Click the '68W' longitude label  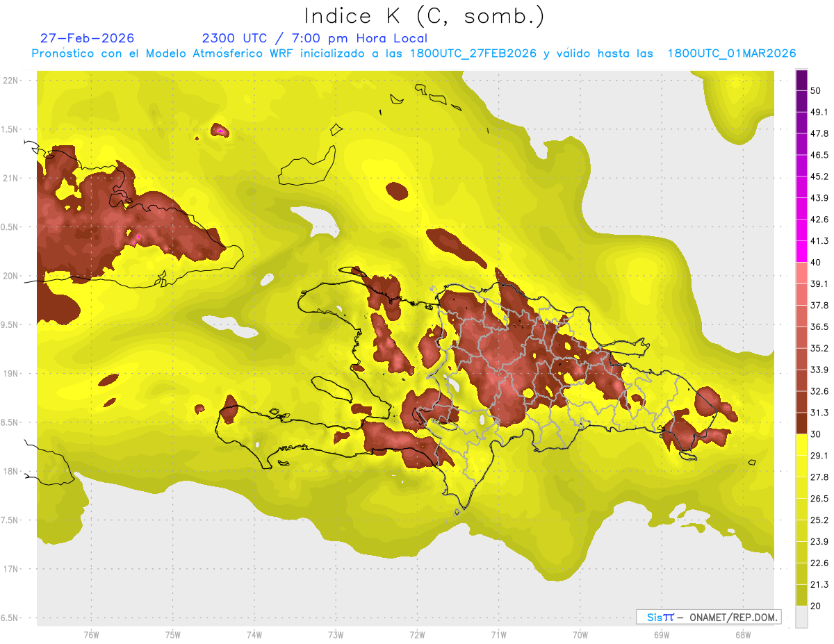743,634
